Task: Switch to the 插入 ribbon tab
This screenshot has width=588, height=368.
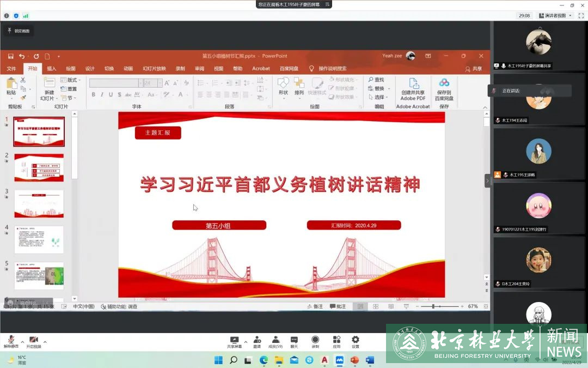Action: (52, 69)
